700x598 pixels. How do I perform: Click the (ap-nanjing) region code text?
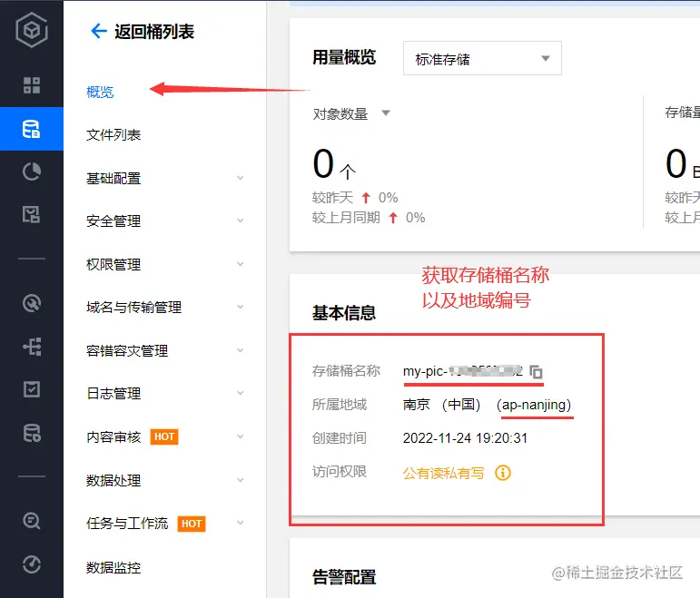(x=534, y=405)
